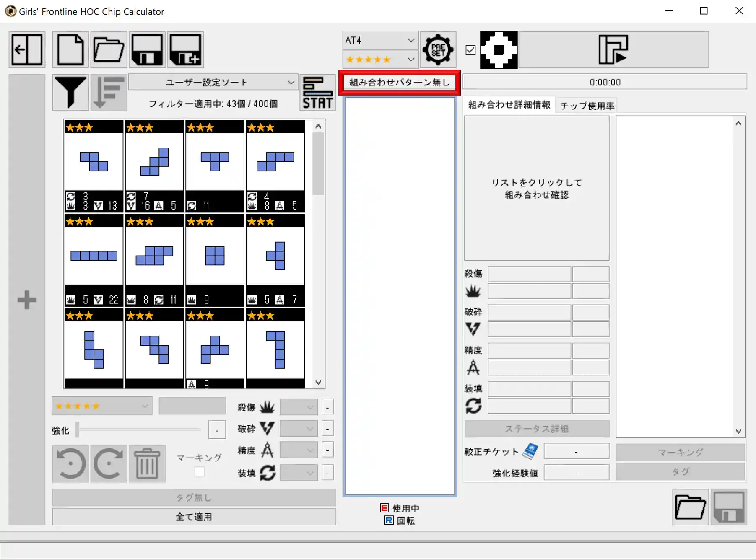Click the minus box beside 殺傷 dropdown
This screenshot has width=756, height=559.
[x=327, y=407]
